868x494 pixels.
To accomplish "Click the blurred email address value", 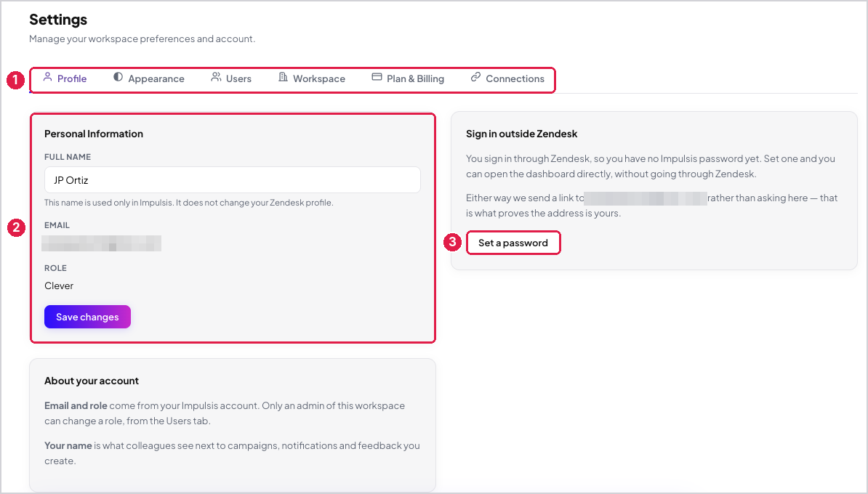I will 102,243.
